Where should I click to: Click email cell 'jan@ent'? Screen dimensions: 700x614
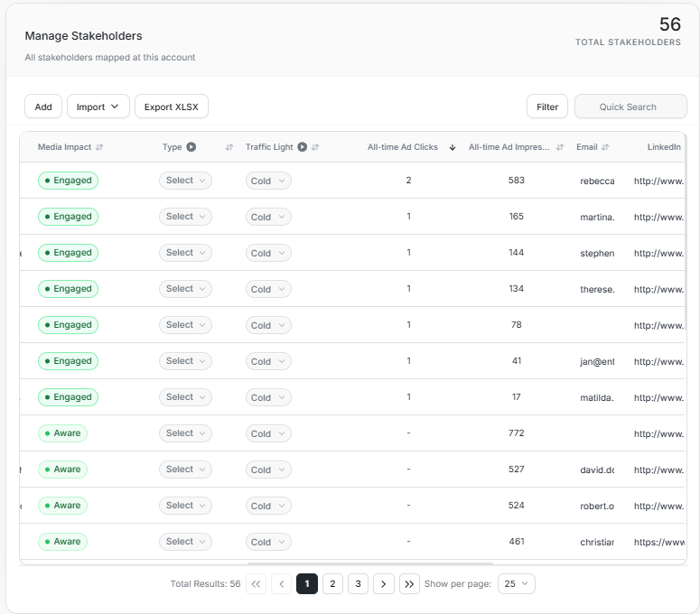pyautogui.click(x=597, y=361)
